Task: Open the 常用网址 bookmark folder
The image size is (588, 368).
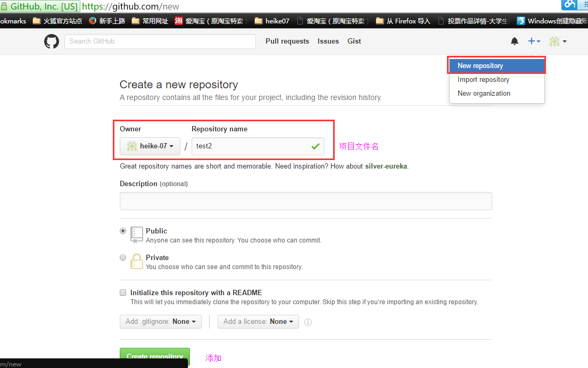Action: tap(150, 21)
